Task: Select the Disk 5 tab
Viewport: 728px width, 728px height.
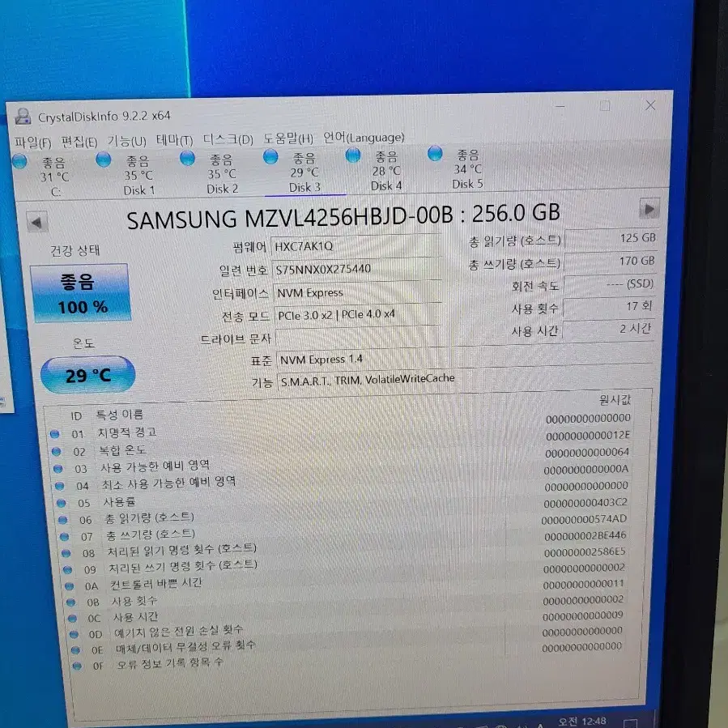Action: [x=467, y=169]
